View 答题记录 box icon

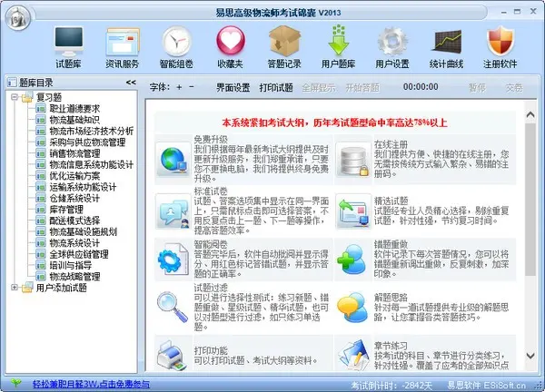[x=284, y=41]
